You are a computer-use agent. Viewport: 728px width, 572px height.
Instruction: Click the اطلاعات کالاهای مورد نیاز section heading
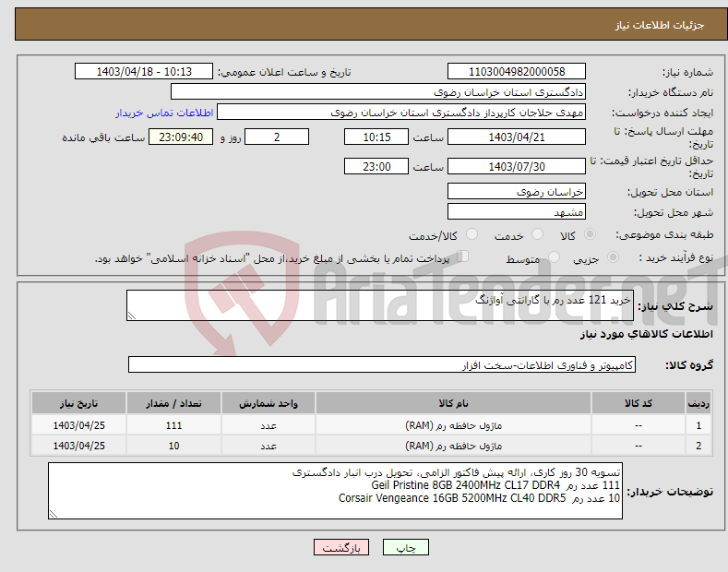tap(646, 334)
